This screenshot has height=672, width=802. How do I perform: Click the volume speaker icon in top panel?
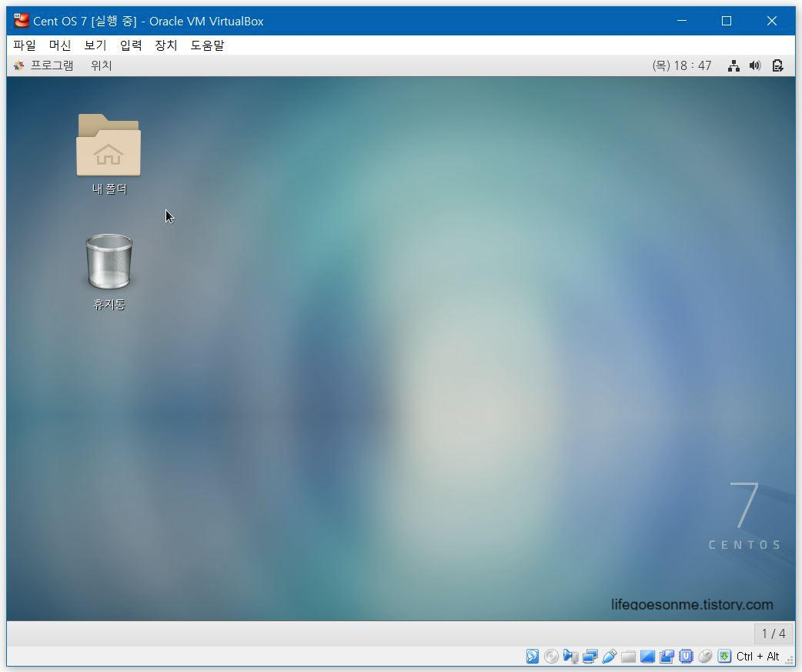click(755, 65)
